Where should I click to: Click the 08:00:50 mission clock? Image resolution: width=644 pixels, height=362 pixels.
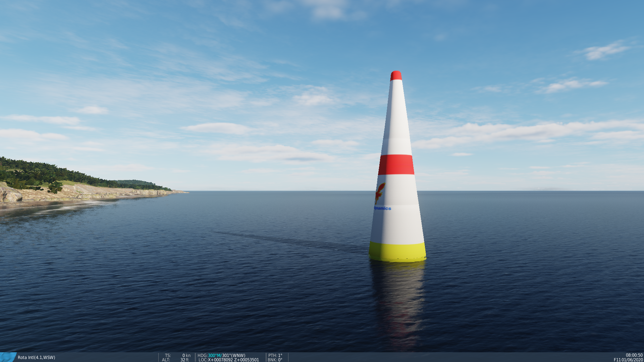(x=634, y=355)
